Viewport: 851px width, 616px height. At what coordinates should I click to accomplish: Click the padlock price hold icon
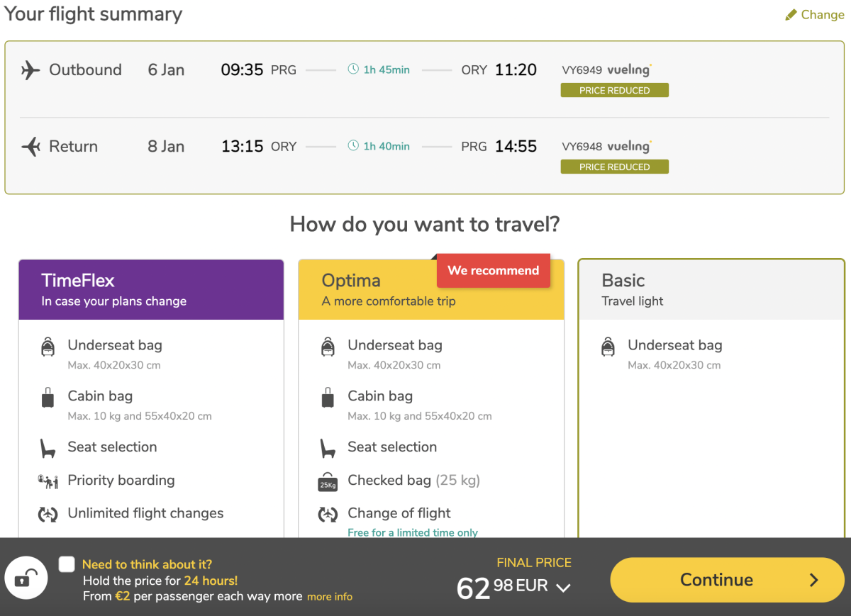[26, 579]
